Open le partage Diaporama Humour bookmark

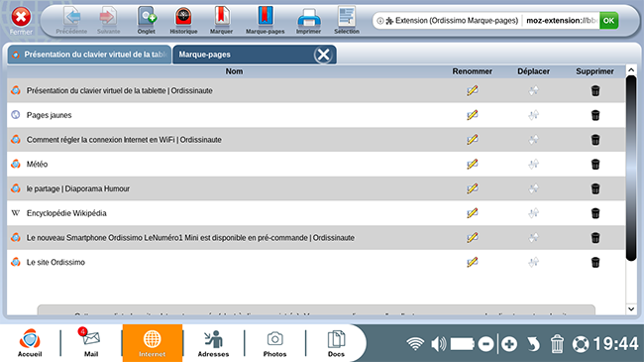click(78, 188)
